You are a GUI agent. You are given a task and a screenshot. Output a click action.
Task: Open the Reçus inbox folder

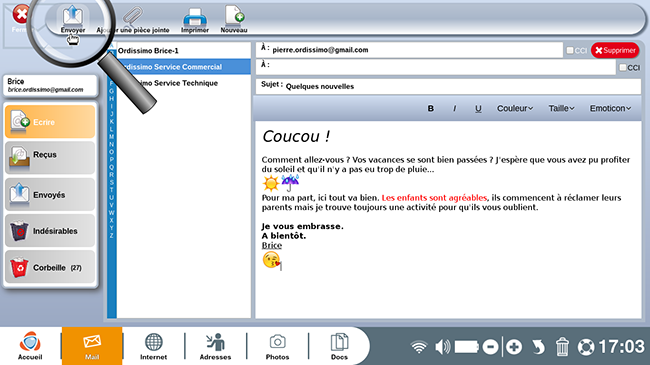pos(50,158)
